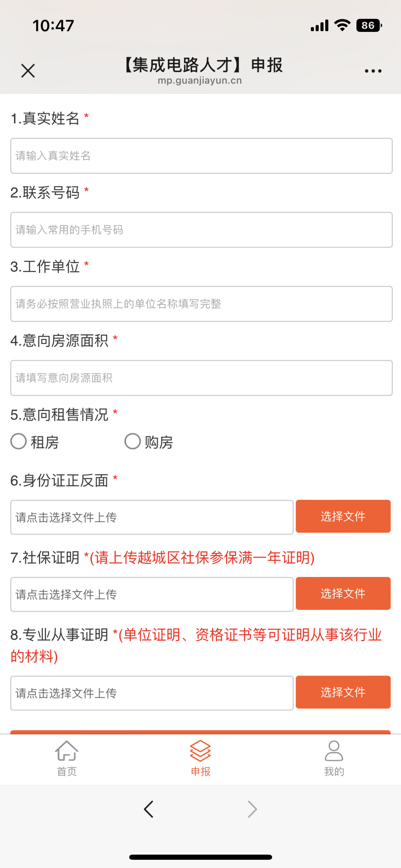Viewport: 401px width, 868px height.
Task: Click 选择文件 for 社保证明
Action: pyautogui.click(x=343, y=594)
